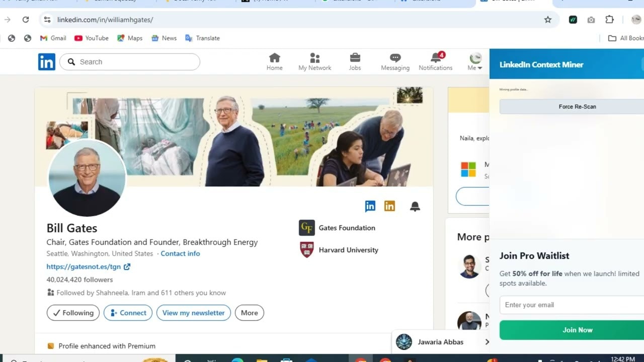This screenshot has height=362, width=644.
Task: Click the Force Re-Scan button
Action: pos(577,107)
